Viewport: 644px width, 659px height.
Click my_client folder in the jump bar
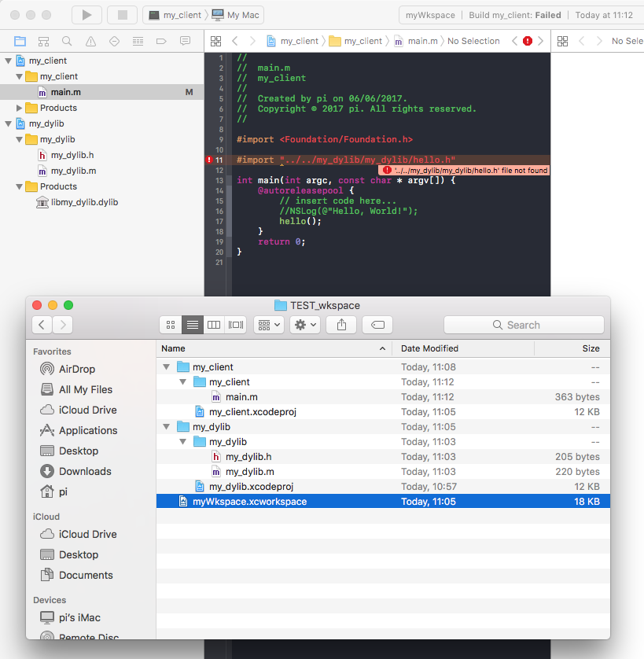coord(355,41)
